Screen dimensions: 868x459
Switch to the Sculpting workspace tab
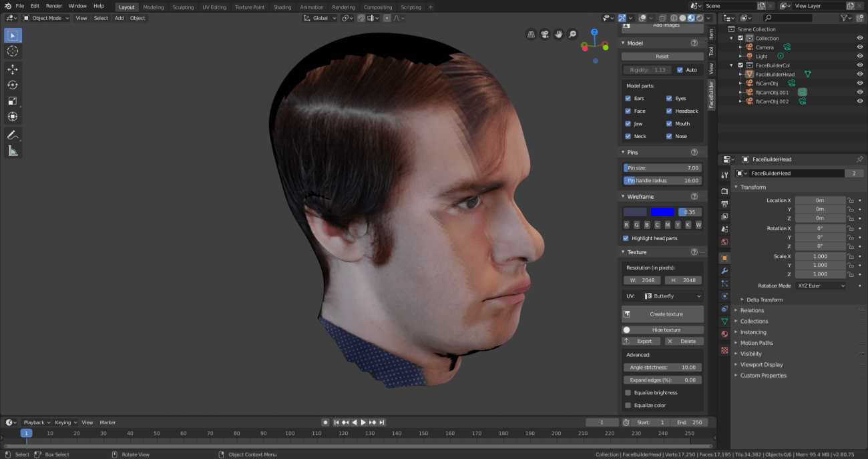183,7
